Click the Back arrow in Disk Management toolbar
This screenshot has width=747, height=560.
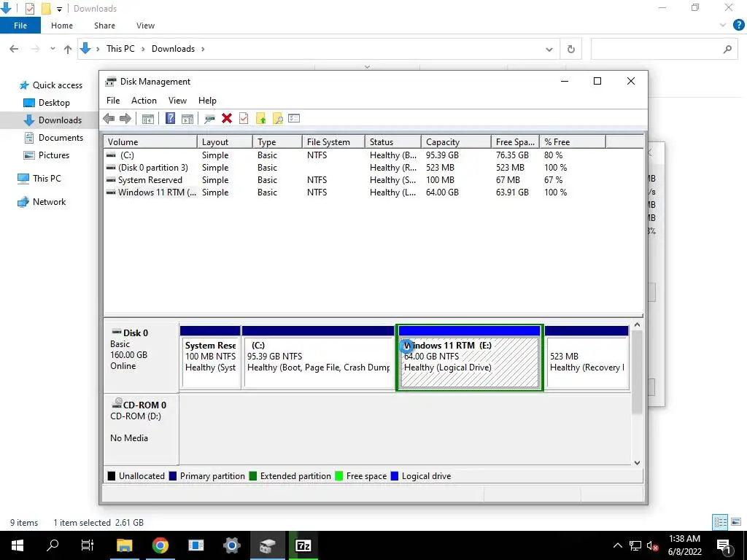click(109, 119)
